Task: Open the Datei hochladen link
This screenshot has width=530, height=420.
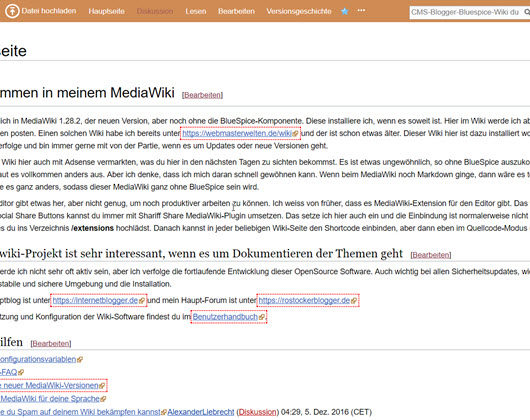Action: point(49,11)
